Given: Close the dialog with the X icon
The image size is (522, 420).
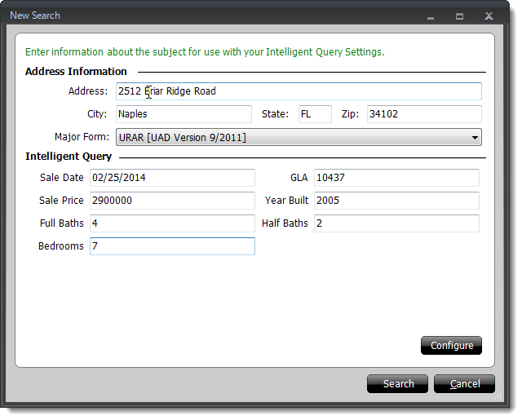Looking at the screenshot, I should coord(489,16).
